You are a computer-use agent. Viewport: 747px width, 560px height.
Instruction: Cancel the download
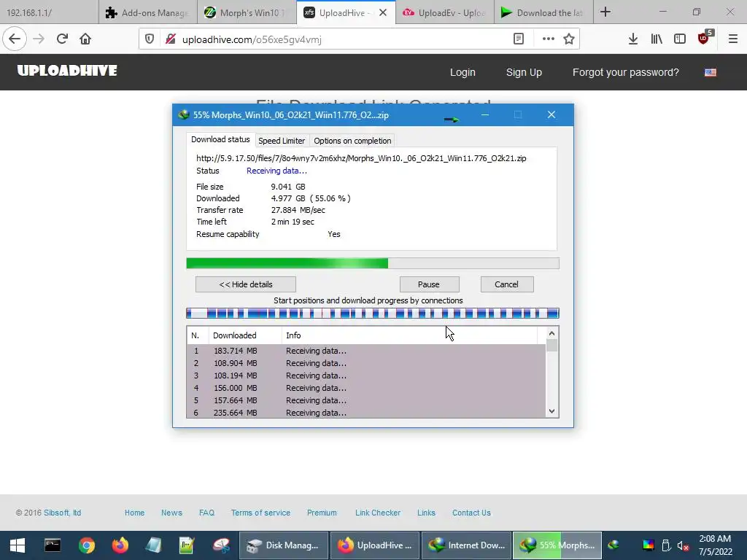(507, 284)
